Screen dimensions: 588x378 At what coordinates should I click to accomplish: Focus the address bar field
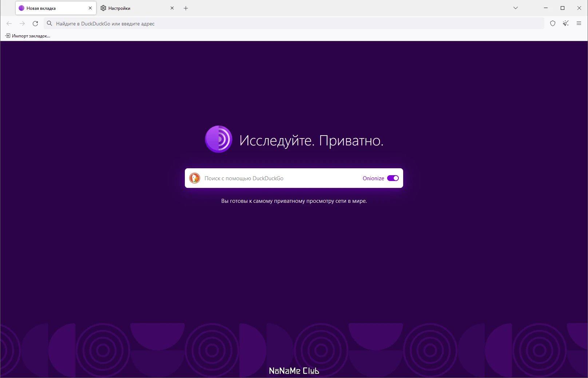(291, 24)
